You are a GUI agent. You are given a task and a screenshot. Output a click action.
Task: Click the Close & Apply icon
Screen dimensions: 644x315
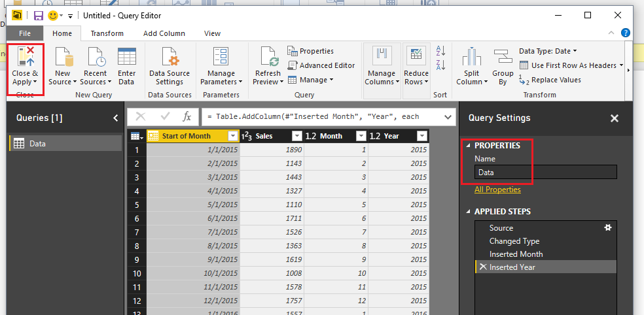pos(26,57)
